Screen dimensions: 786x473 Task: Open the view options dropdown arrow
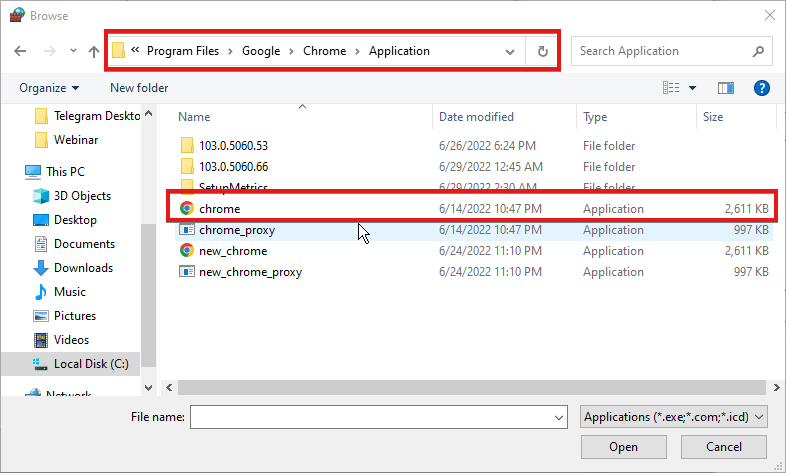coord(692,88)
